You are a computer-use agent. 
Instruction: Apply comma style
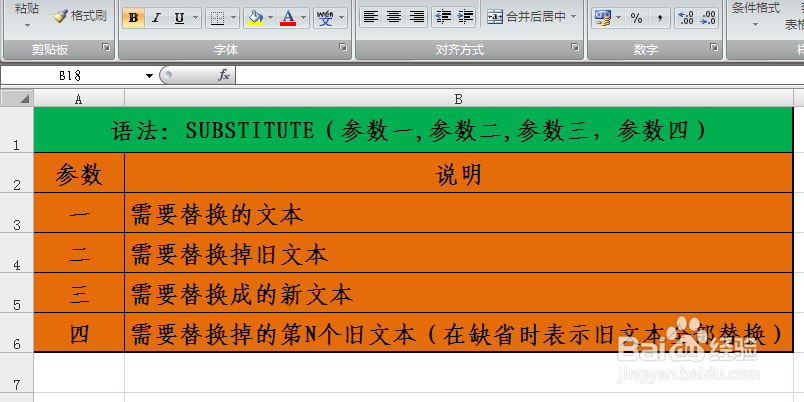tap(659, 18)
